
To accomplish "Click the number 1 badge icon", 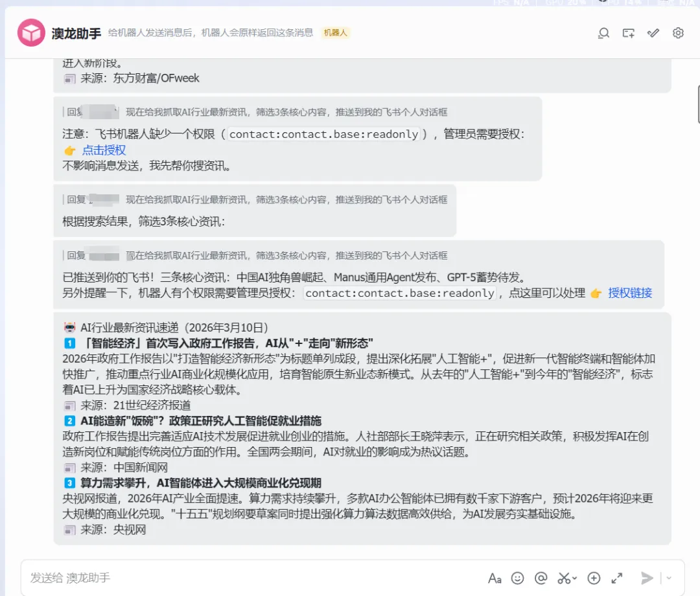I will (x=70, y=343).
